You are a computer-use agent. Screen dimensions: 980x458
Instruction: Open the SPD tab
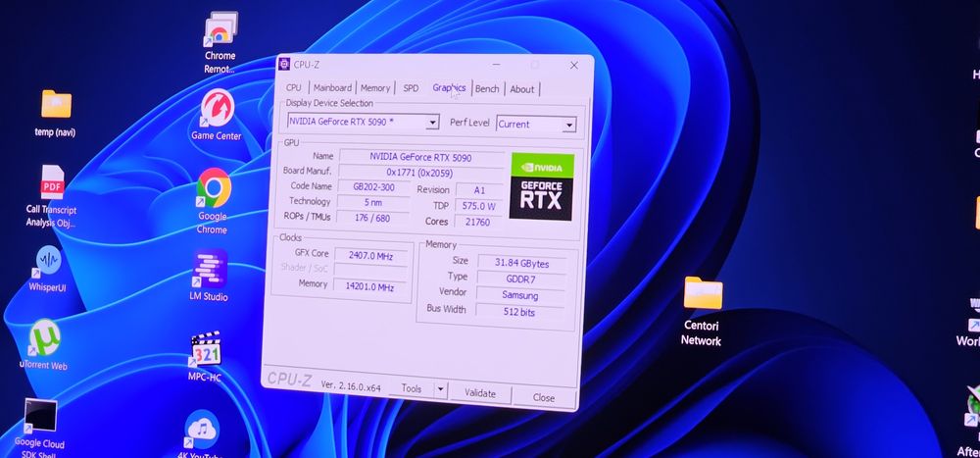(x=411, y=88)
